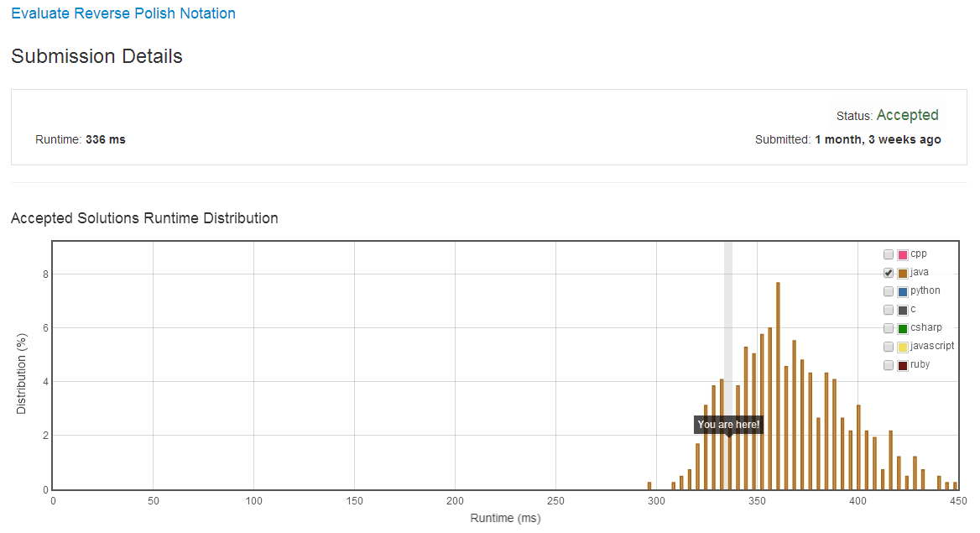Click the '350' x-axis tick label
The height and width of the screenshot is (533, 980).
click(757, 501)
